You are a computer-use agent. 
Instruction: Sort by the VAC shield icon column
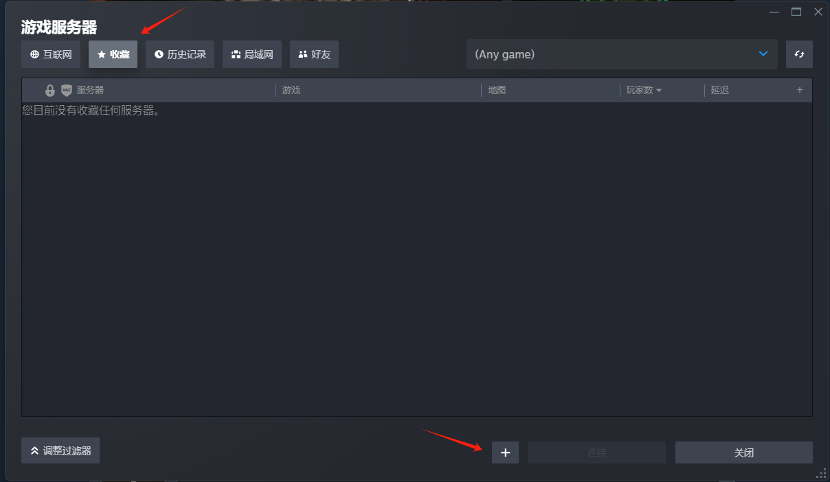66,90
